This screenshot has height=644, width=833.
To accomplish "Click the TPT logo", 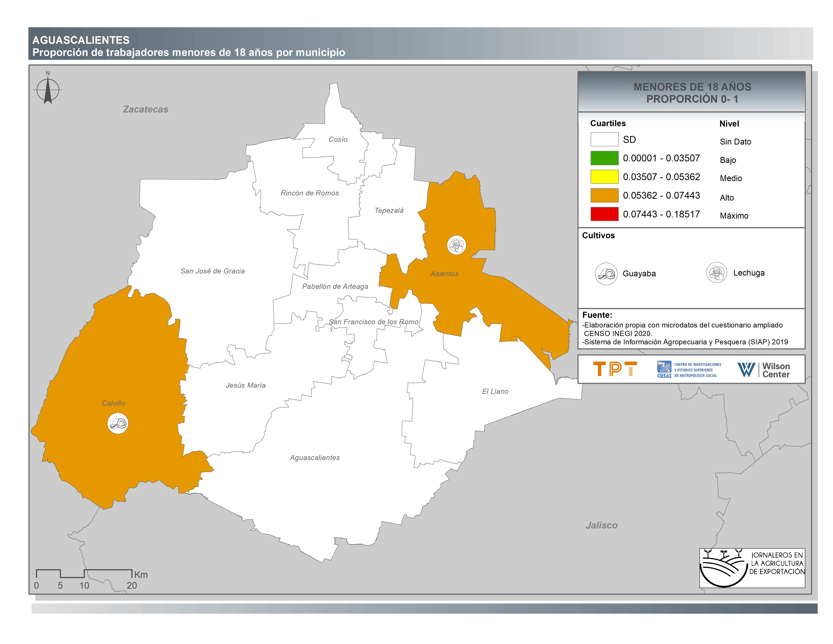I will click(615, 369).
